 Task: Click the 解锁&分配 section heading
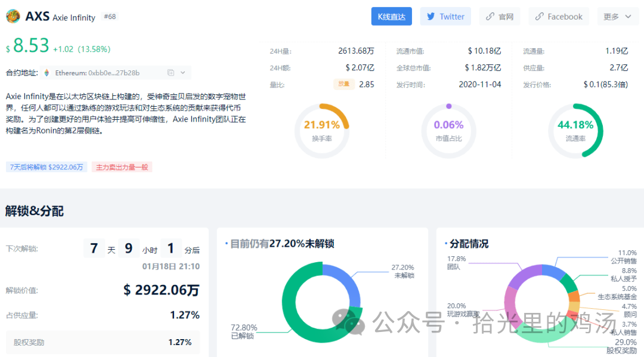coord(35,211)
